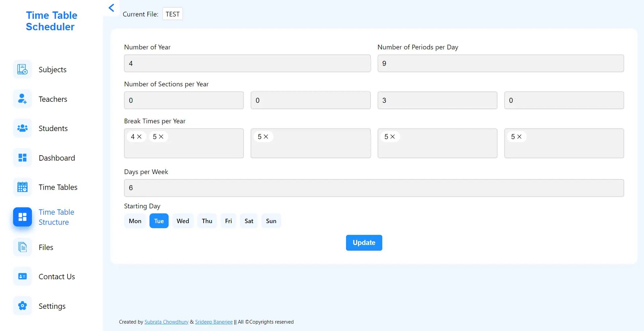Select Mon as starting day
The height and width of the screenshot is (331, 644).
click(x=135, y=221)
